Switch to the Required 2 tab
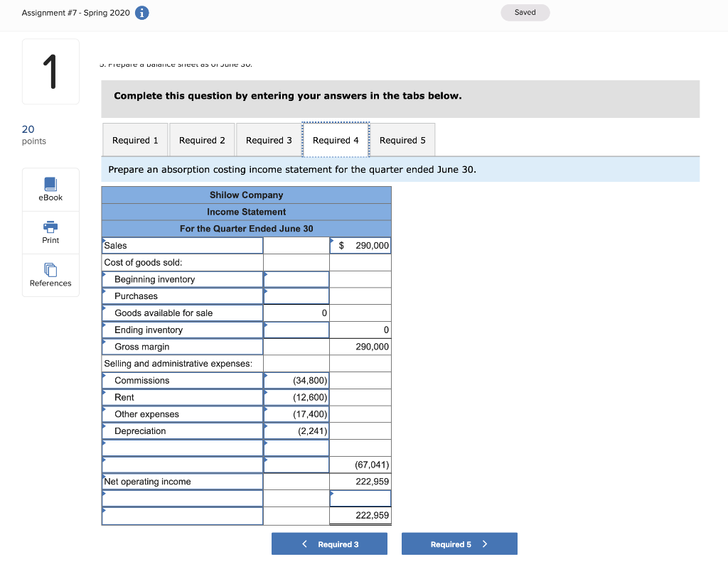The height and width of the screenshot is (569, 728). (202, 139)
